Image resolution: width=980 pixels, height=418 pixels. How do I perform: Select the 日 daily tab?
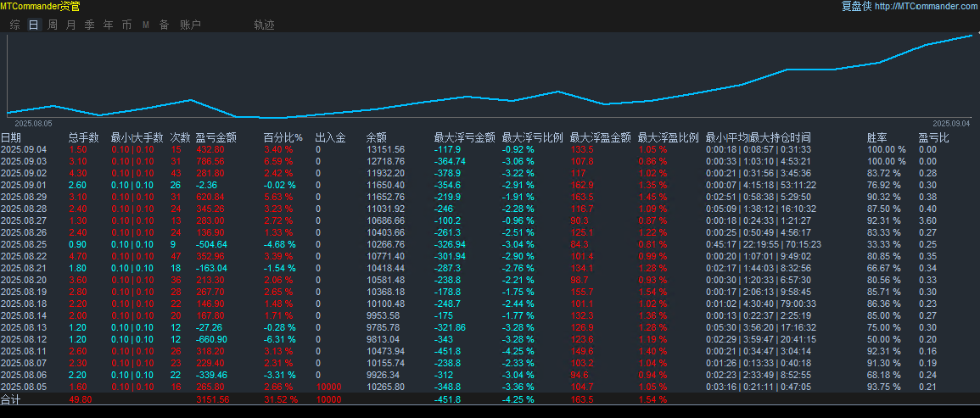click(x=34, y=25)
